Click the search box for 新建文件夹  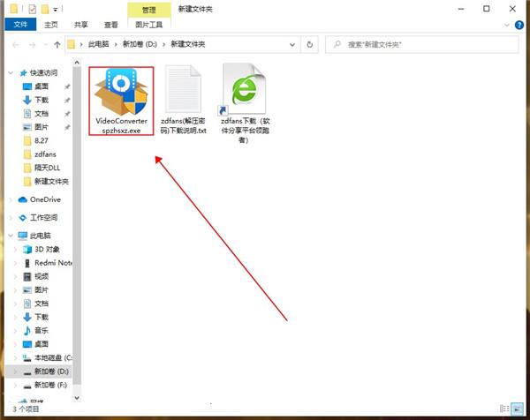coord(422,45)
